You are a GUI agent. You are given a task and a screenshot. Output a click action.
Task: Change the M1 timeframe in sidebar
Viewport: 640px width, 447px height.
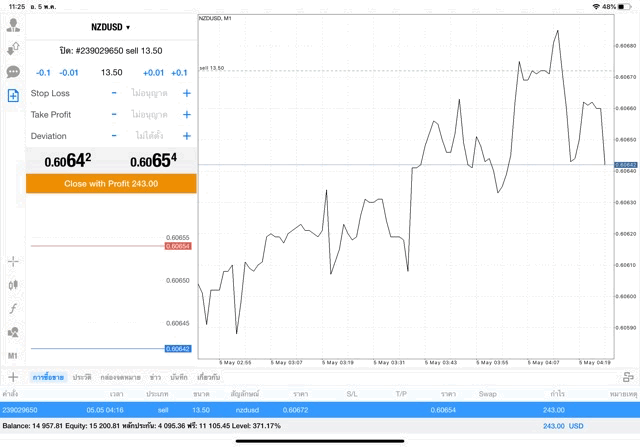(13, 356)
